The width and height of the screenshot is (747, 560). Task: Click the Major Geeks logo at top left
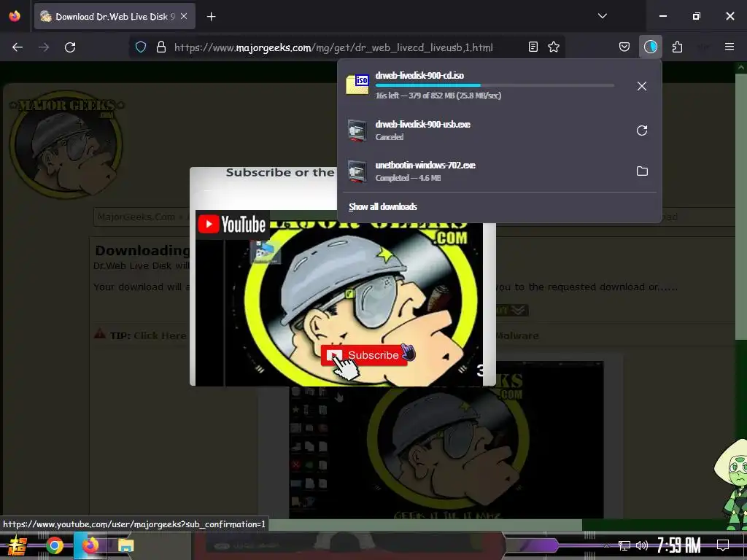point(66,144)
